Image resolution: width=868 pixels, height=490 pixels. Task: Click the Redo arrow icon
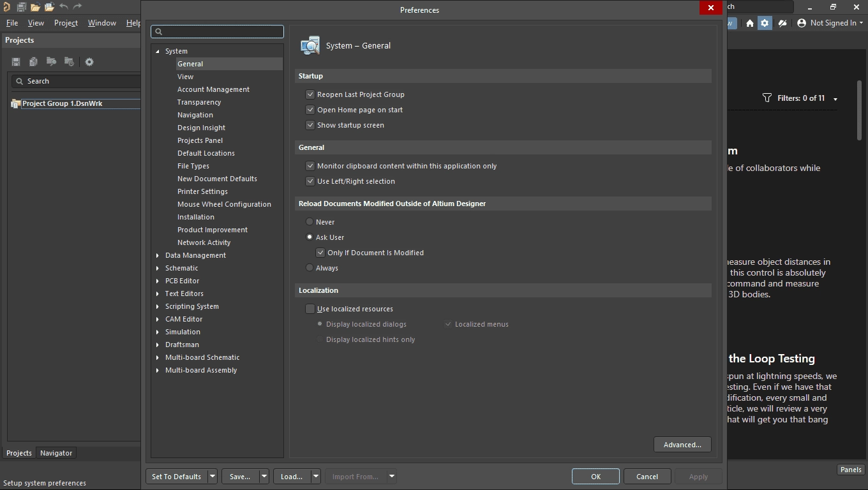click(x=77, y=7)
